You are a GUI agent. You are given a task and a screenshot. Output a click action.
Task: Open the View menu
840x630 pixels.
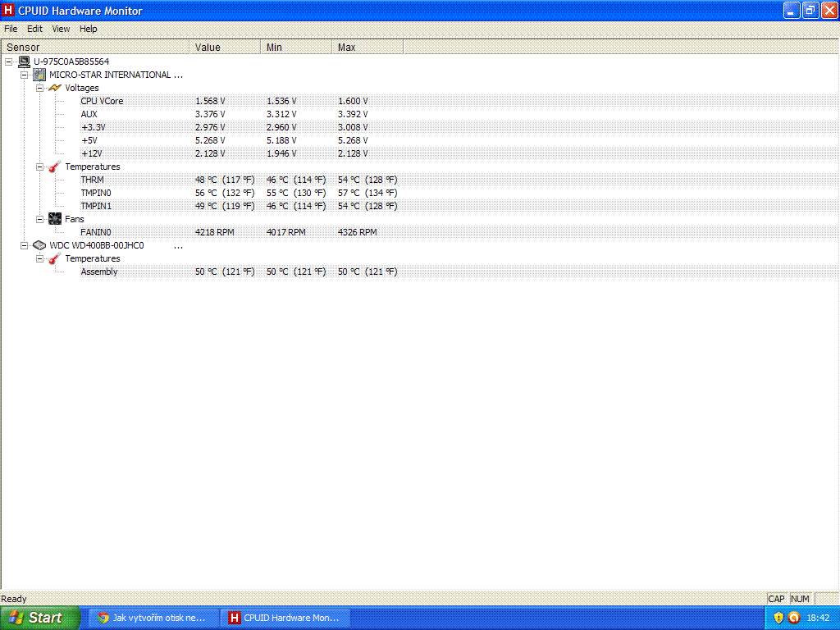click(x=61, y=29)
